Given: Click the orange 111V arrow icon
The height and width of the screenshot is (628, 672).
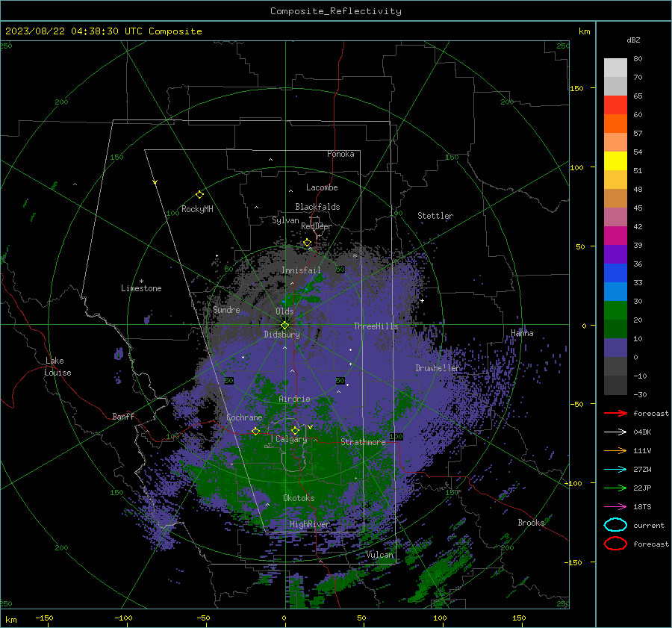Looking at the screenshot, I should pos(615,450).
